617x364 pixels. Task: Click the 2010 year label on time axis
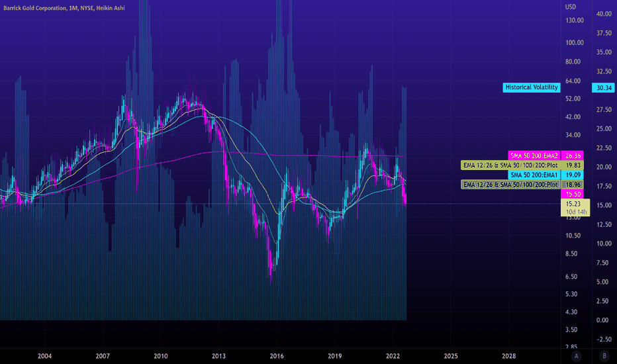[161, 356]
